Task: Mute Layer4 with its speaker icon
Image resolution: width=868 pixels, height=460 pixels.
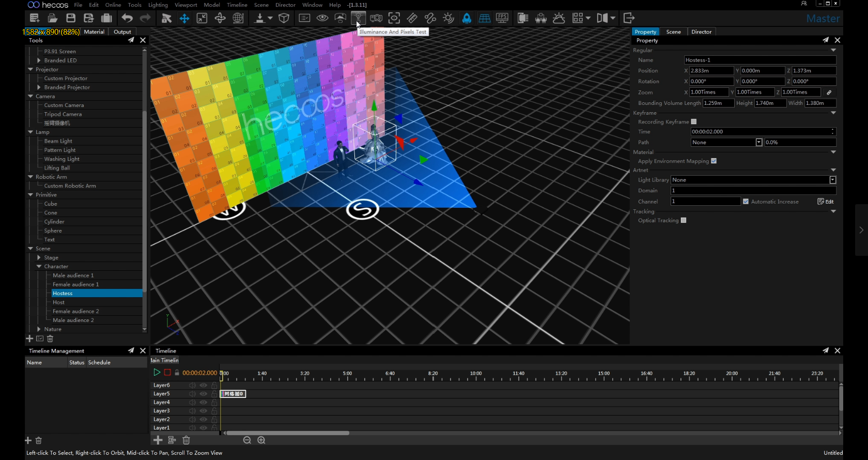Action: click(192, 402)
